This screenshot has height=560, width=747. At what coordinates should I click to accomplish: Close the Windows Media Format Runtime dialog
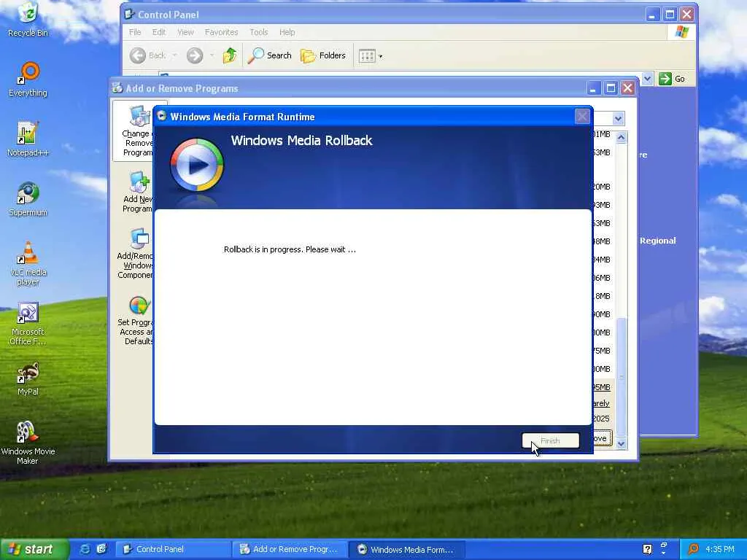[x=581, y=117]
